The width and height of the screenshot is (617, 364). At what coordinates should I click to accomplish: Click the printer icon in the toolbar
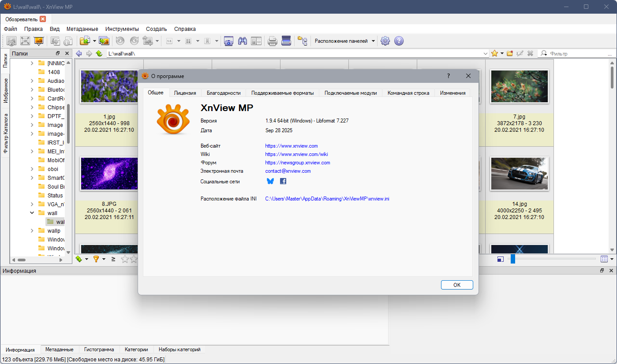pyautogui.click(x=273, y=41)
